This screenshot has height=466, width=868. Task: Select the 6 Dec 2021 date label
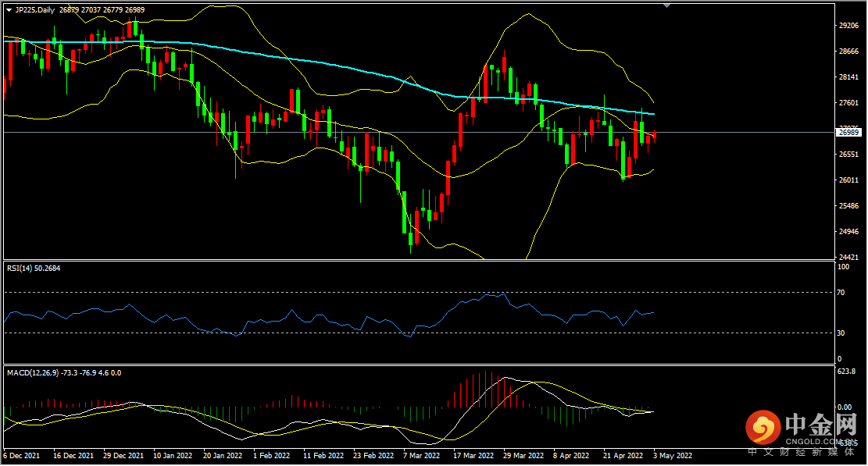point(22,456)
